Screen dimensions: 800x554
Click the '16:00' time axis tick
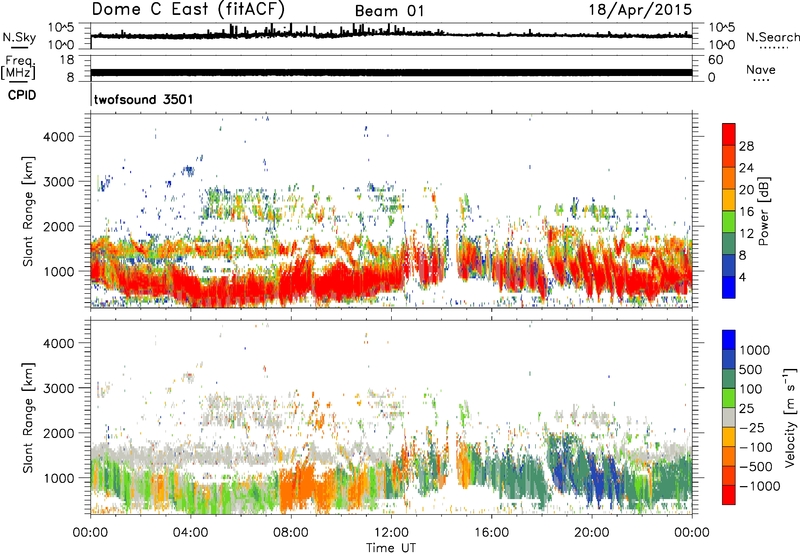tap(491, 533)
